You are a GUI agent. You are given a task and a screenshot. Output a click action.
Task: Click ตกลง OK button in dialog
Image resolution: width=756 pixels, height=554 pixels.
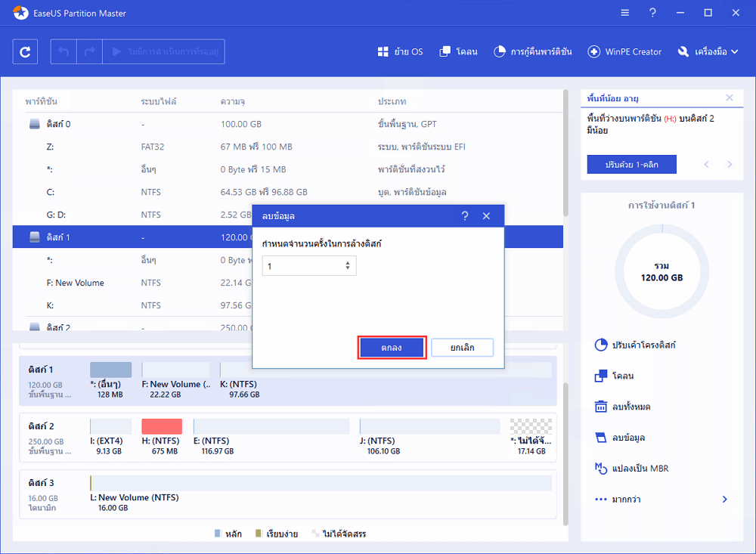392,348
